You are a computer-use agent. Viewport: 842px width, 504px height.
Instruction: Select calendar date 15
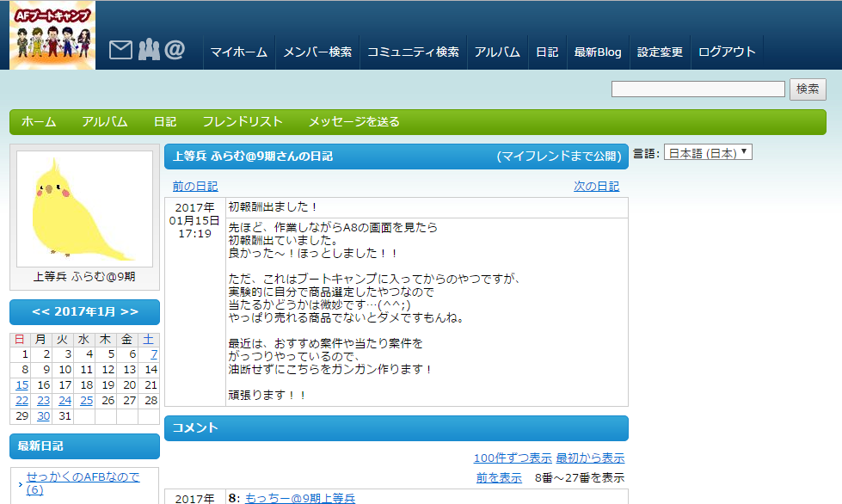pos(22,385)
